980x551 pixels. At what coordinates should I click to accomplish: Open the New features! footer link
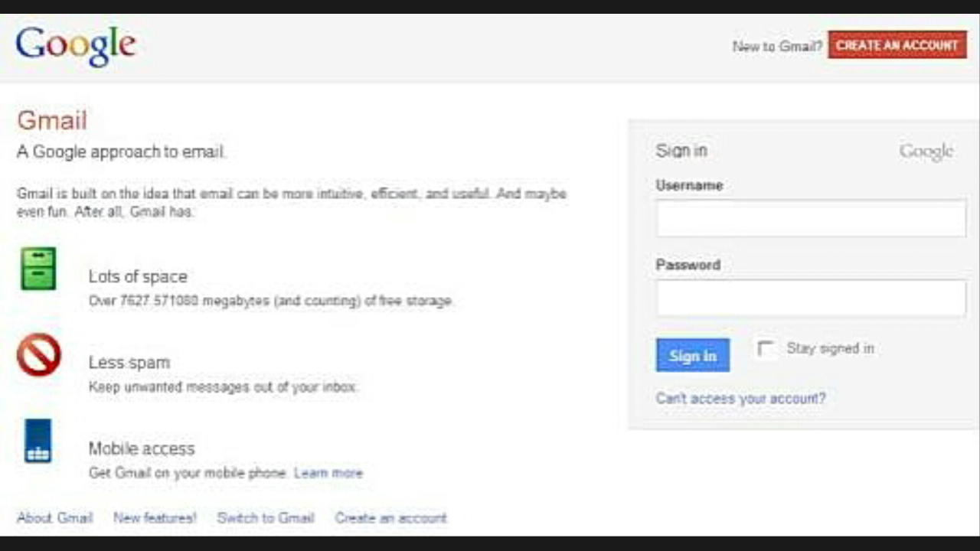coord(155,518)
